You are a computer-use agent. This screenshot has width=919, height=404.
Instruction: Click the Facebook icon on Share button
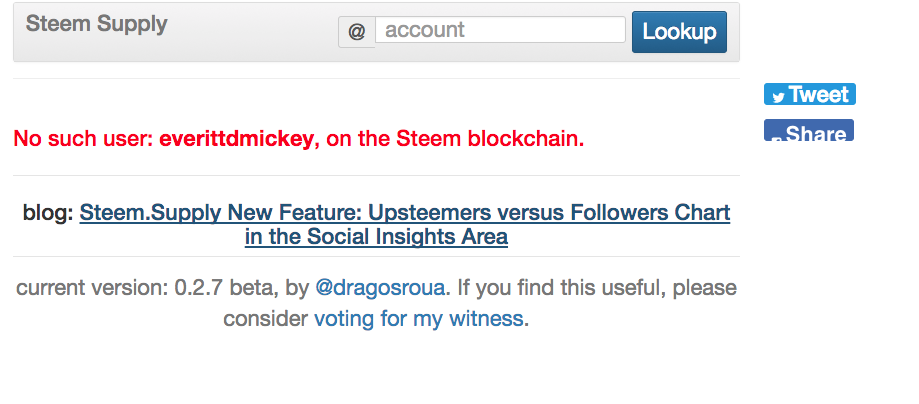[777, 138]
